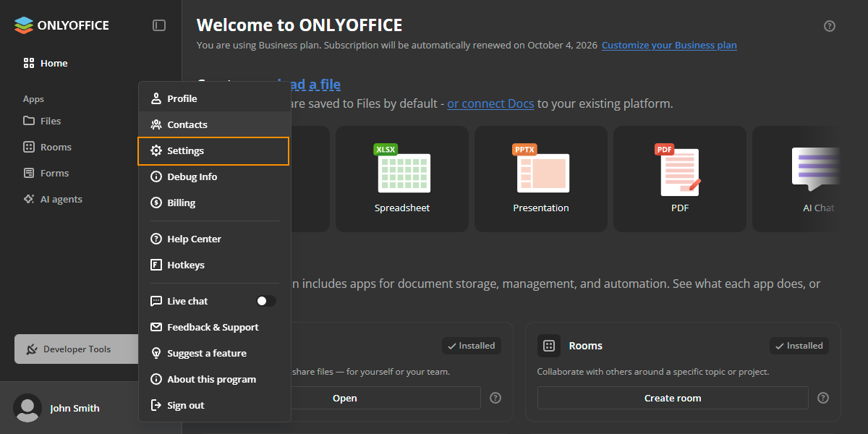Open Hotkeys menu entry
868x434 pixels.
click(x=215, y=265)
